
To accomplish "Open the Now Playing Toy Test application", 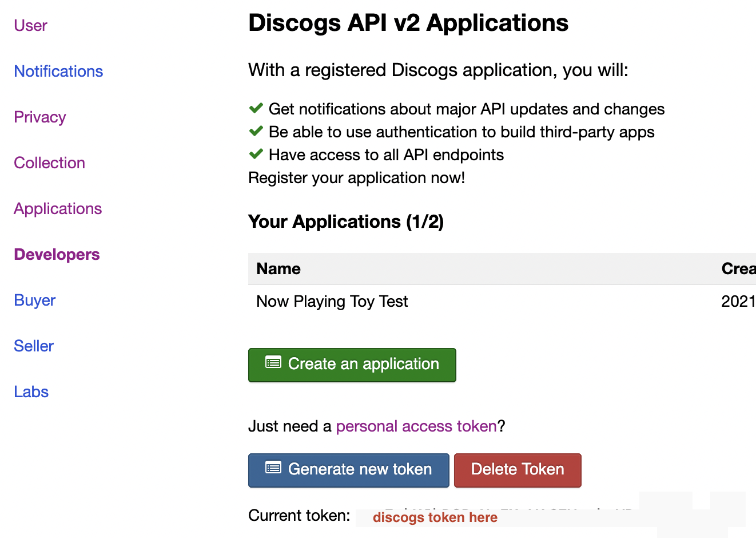I will 332,302.
